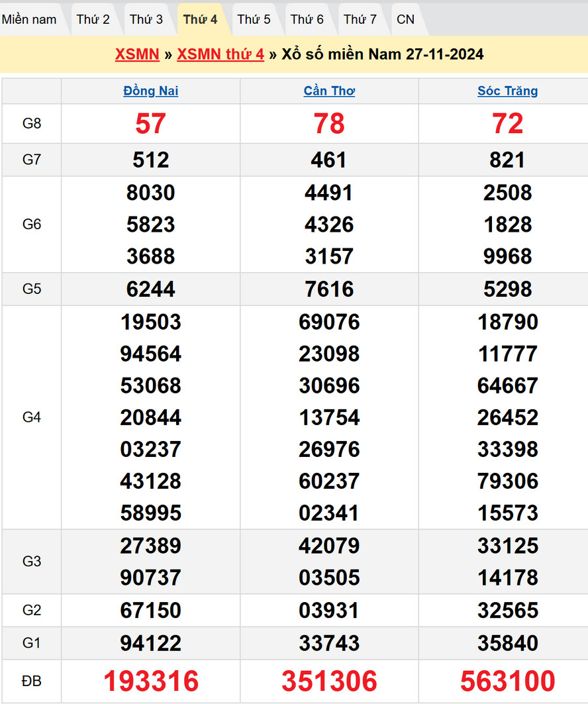Go to the Thứ 5 tab
This screenshot has height=704, width=588.
click(254, 19)
